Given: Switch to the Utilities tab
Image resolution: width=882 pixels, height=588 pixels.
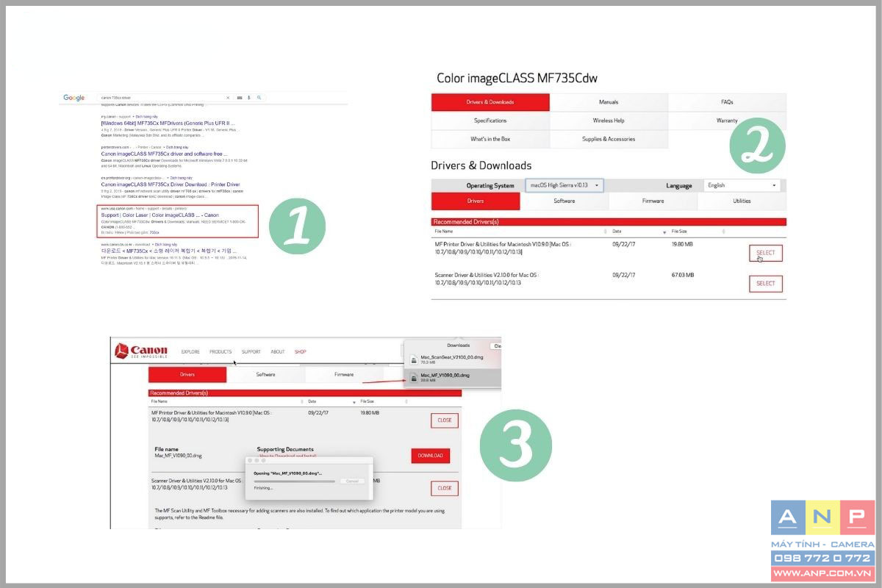Looking at the screenshot, I should pyautogui.click(x=742, y=201).
